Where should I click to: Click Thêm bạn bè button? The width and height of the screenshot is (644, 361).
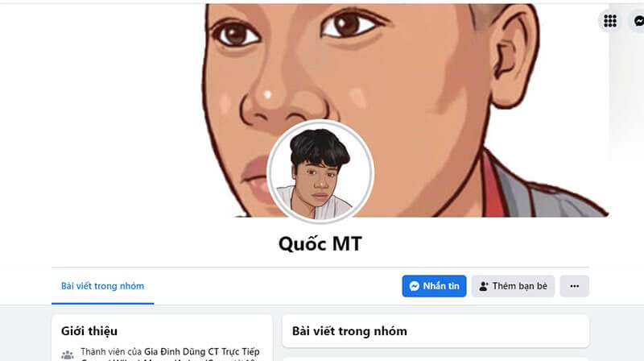pos(513,286)
